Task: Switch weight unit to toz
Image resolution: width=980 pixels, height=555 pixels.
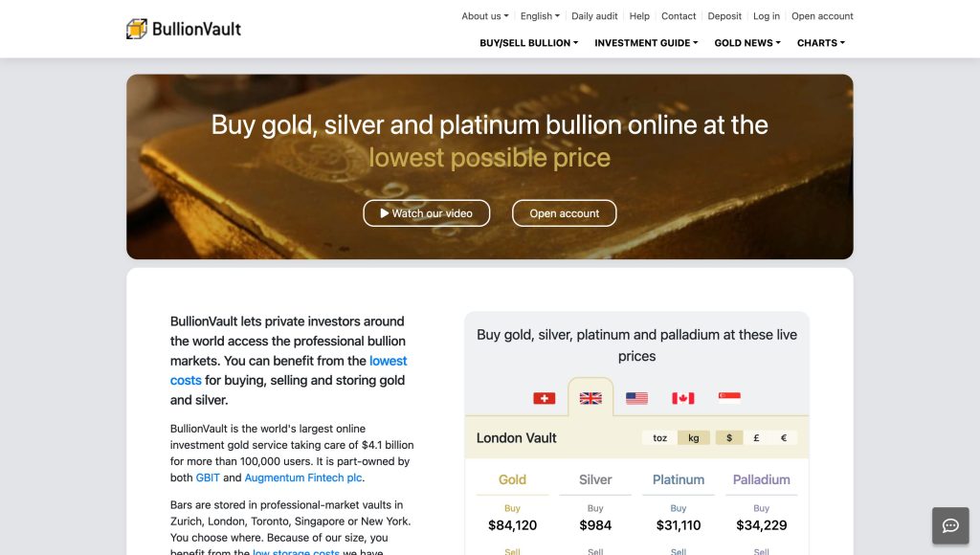Action: 660,438
